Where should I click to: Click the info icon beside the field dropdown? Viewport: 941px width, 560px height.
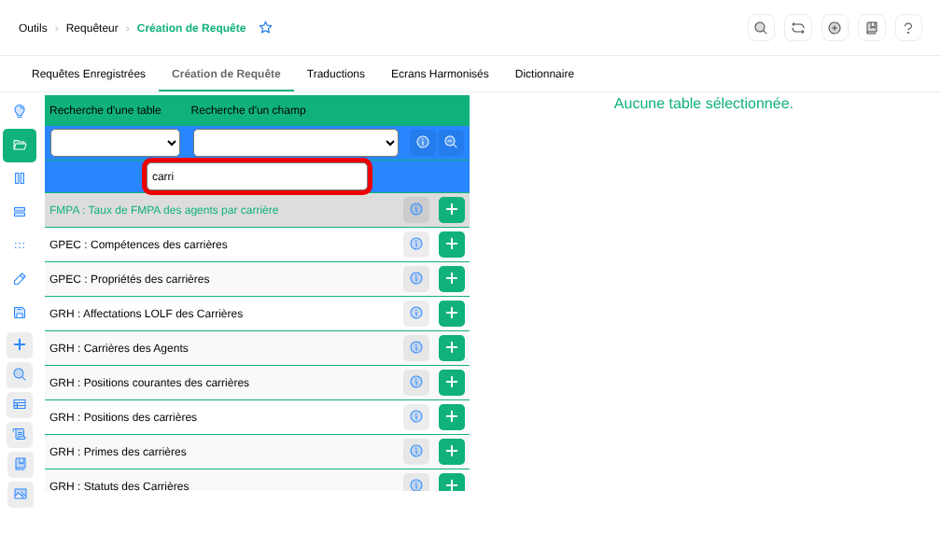(x=423, y=142)
